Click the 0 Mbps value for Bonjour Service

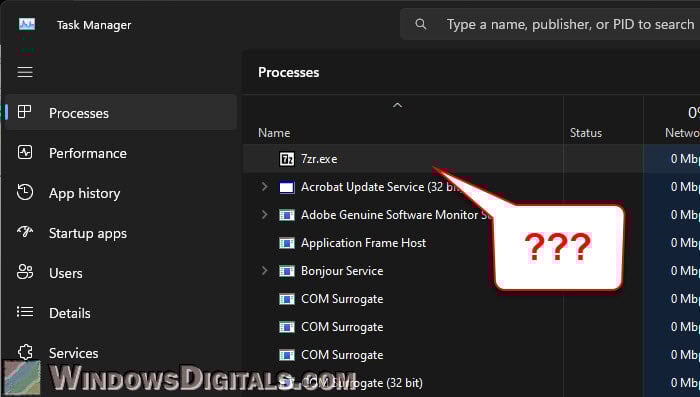coord(685,271)
